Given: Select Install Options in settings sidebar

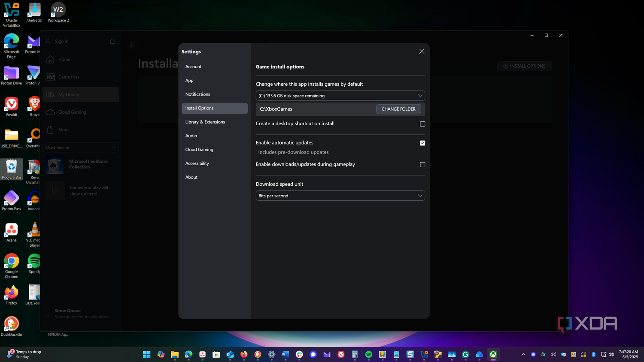Looking at the screenshot, I should click(214, 108).
